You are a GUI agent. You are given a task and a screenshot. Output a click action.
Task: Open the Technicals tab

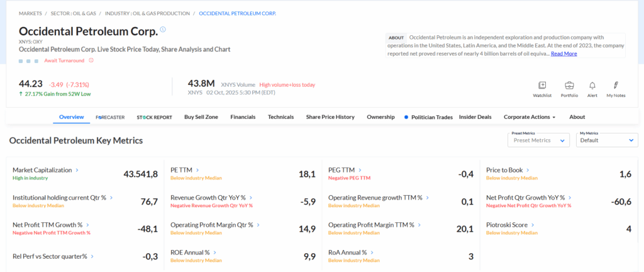tap(280, 117)
